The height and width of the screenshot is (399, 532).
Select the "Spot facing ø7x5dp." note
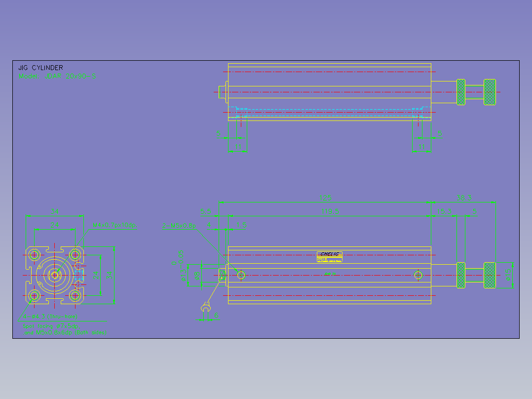(51, 326)
